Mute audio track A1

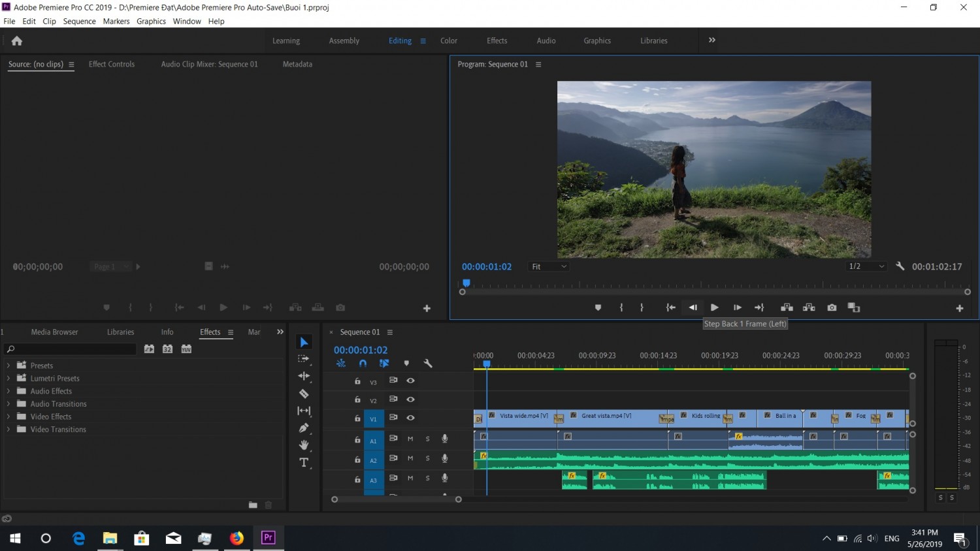pyautogui.click(x=410, y=439)
